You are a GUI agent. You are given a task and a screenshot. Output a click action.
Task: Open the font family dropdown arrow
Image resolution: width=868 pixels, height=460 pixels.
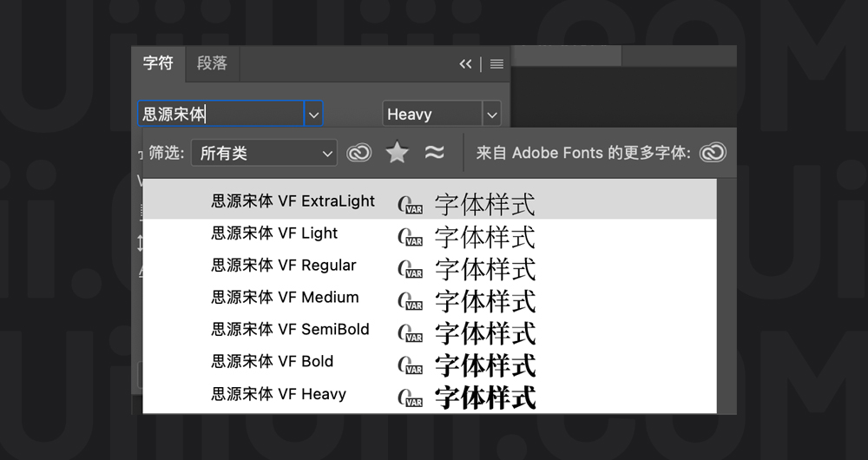314,115
